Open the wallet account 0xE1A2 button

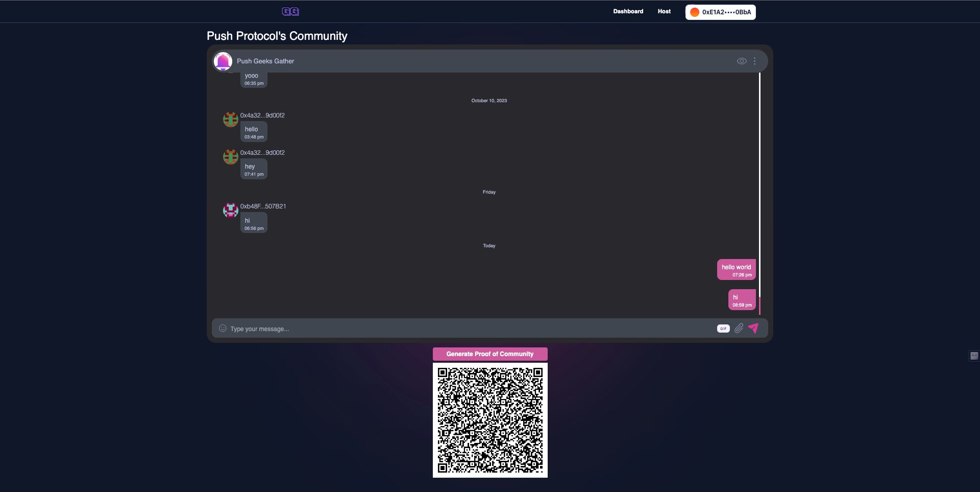tap(720, 12)
